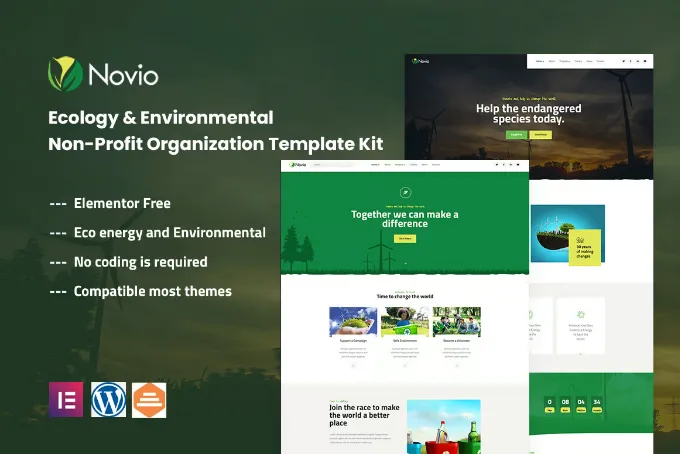This screenshot has width=680, height=454.
Task: Click the recycle icon on the white card
Action: tap(581, 313)
